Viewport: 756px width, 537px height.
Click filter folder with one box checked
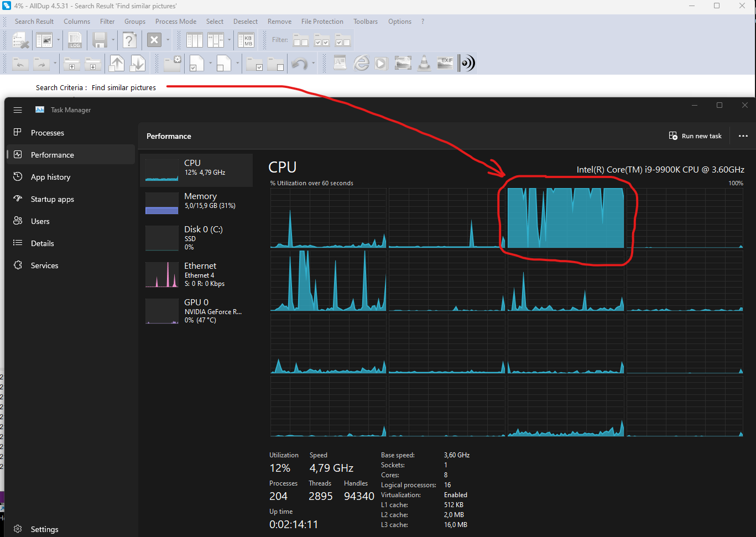343,40
